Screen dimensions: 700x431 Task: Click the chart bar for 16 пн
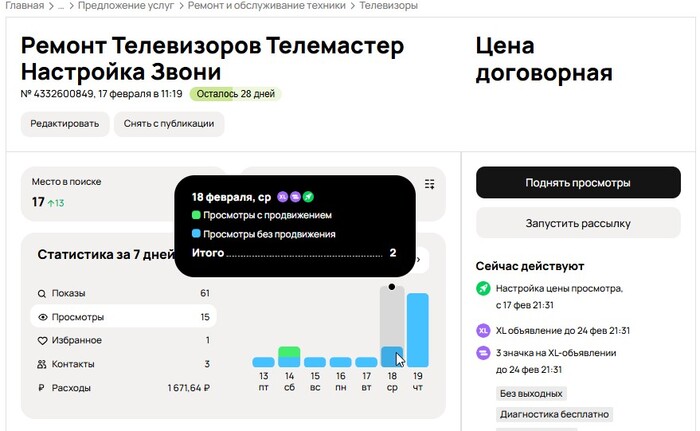click(341, 362)
